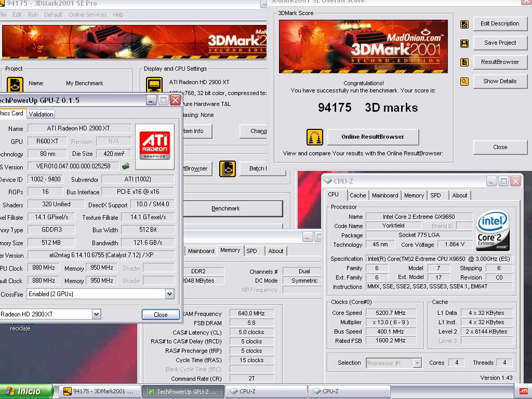Screen dimensions: 532x399
Task: Open the Memory tab in front CPU-Z
Action: 414,195
